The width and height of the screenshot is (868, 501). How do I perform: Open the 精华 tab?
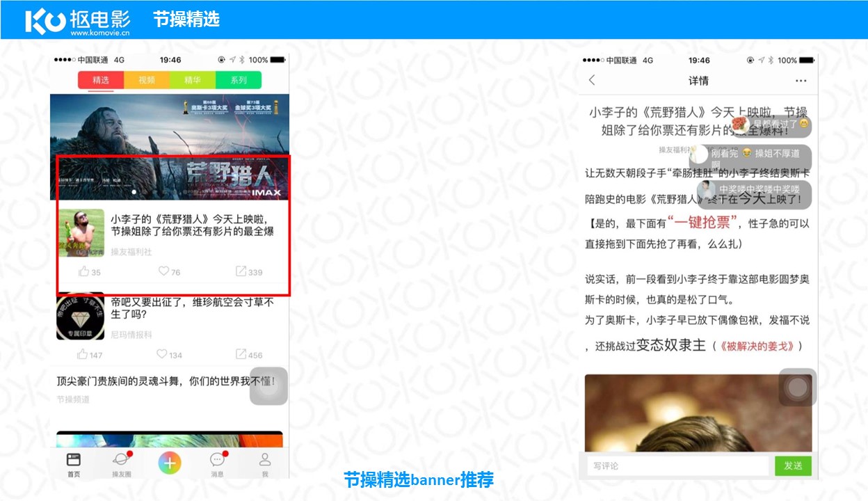click(x=193, y=80)
